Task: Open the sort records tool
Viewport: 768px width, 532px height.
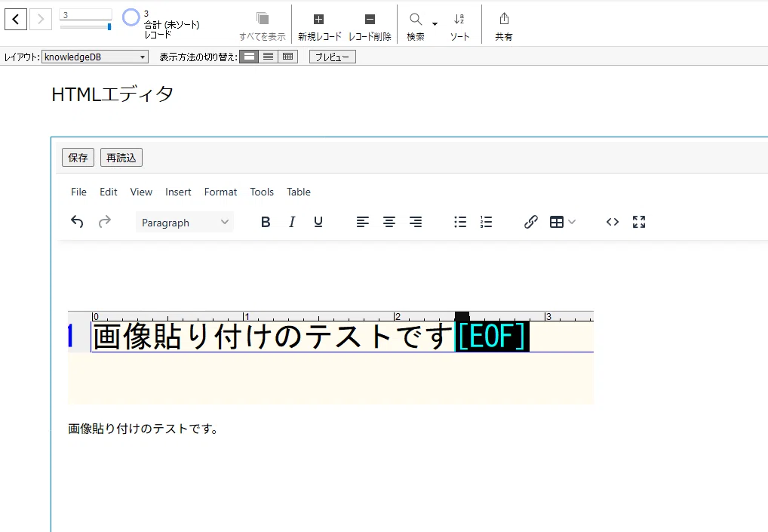Action: coord(459,26)
